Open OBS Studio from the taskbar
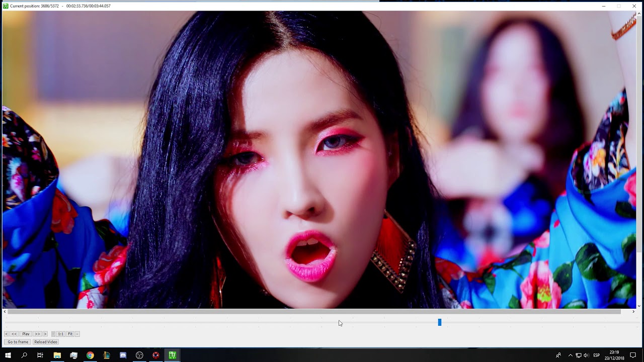Image resolution: width=644 pixels, height=362 pixels. 139,355
